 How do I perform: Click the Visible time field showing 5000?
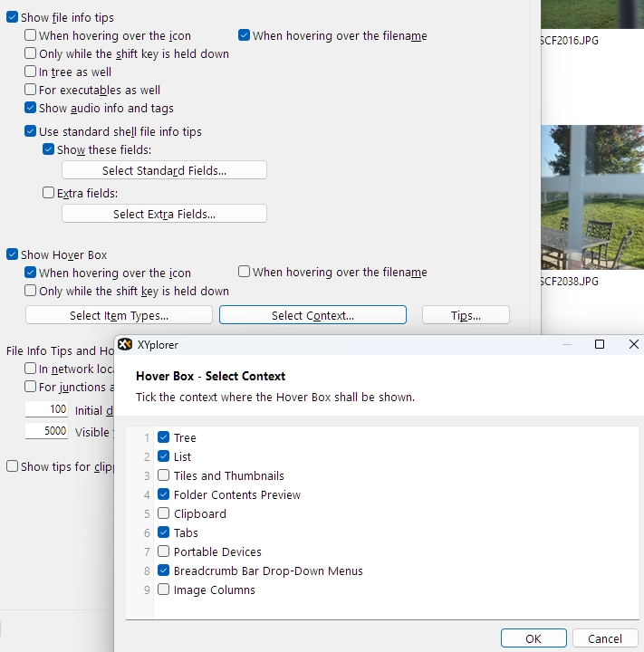click(46, 431)
